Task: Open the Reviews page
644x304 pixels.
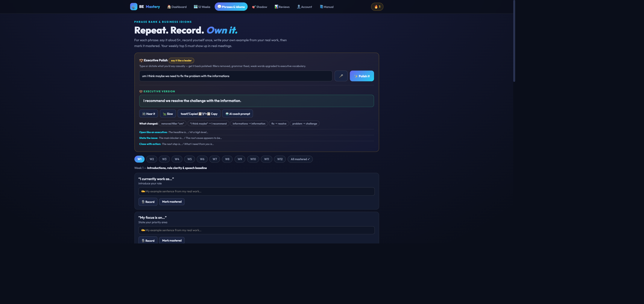Action: 282,7
